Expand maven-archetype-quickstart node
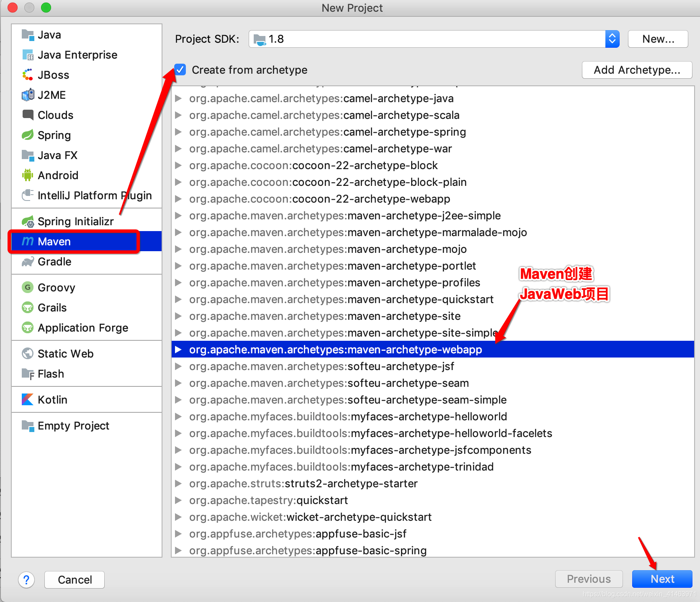Image resolution: width=700 pixels, height=602 pixels. click(x=178, y=299)
